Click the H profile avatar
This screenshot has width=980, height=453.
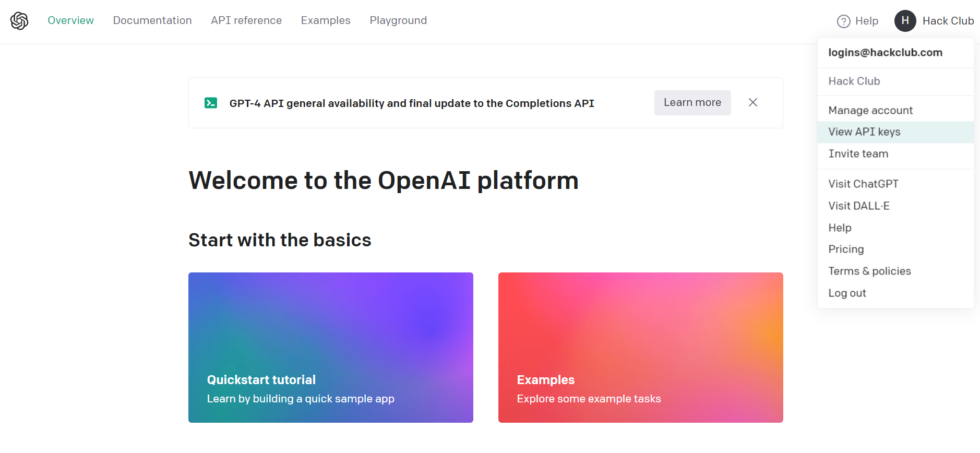(x=905, y=21)
